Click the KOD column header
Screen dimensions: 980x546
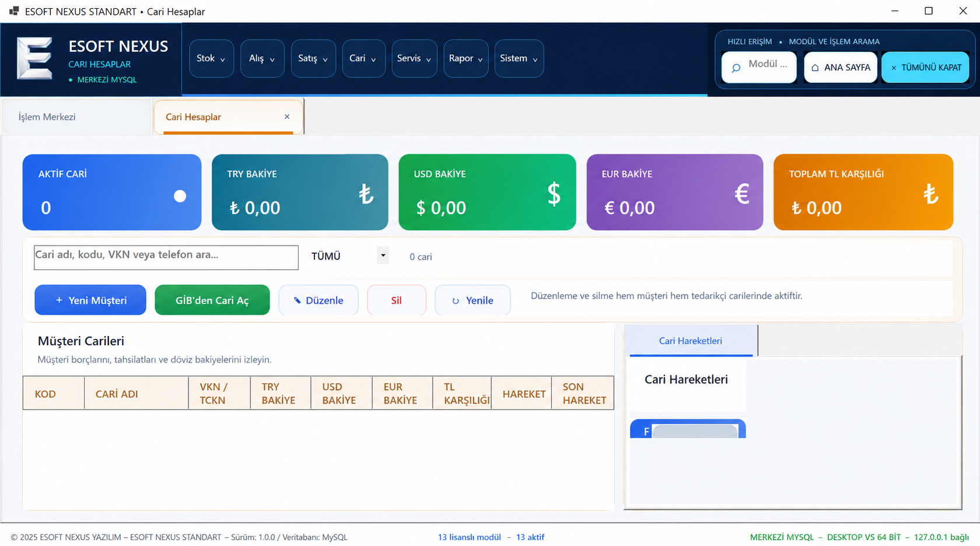(x=54, y=394)
